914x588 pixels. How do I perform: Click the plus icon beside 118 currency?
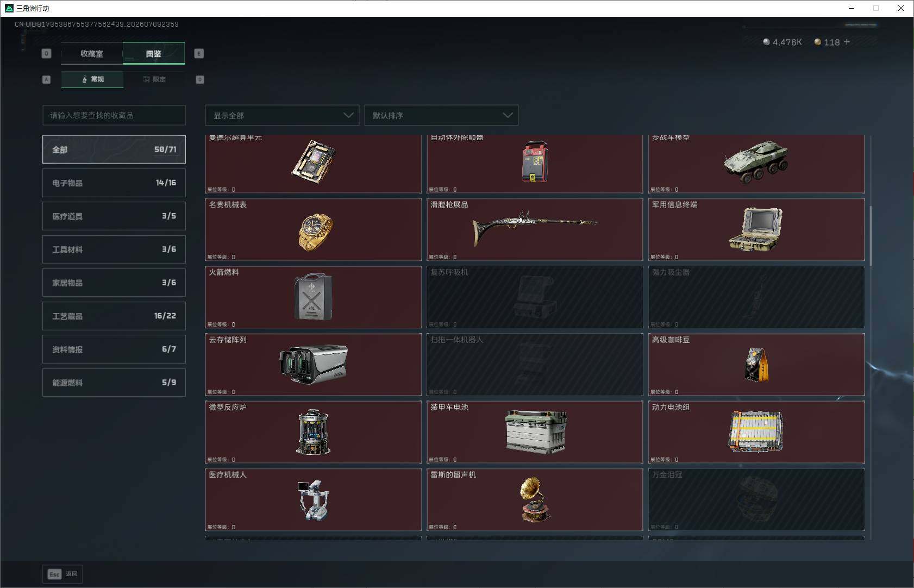pos(847,42)
